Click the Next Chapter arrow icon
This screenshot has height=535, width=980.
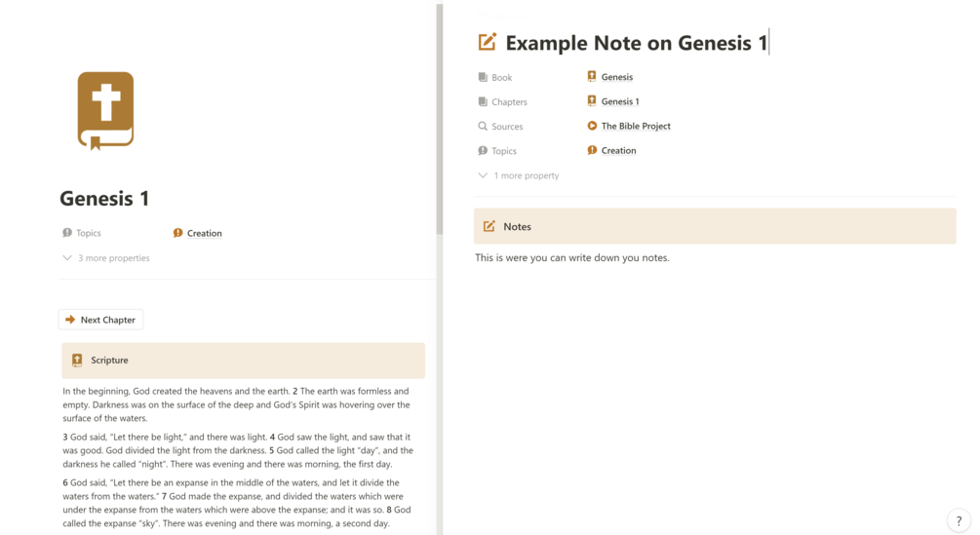pyautogui.click(x=70, y=320)
